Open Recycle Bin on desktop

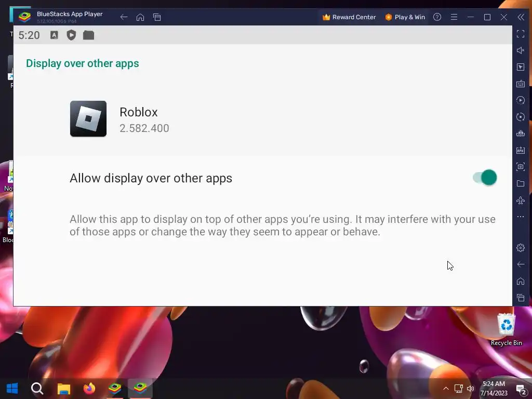click(506, 330)
